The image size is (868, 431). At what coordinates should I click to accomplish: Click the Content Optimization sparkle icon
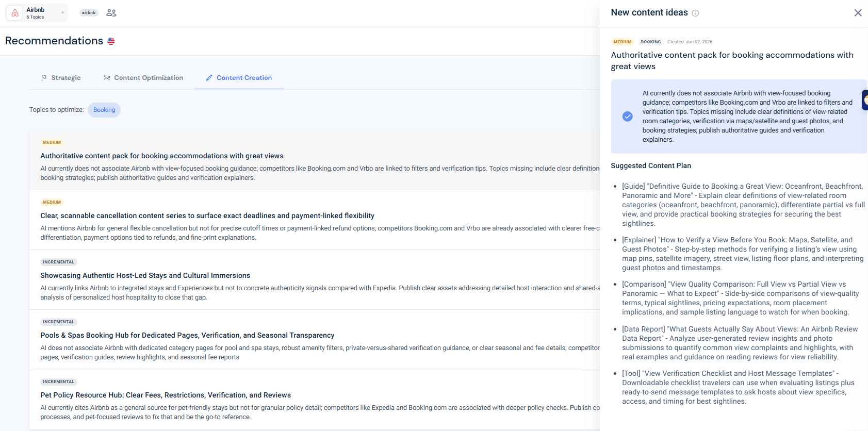(x=107, y=78)
